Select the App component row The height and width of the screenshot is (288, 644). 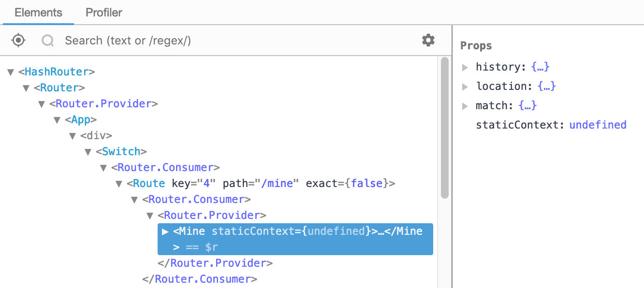click(x=81, y=120)
